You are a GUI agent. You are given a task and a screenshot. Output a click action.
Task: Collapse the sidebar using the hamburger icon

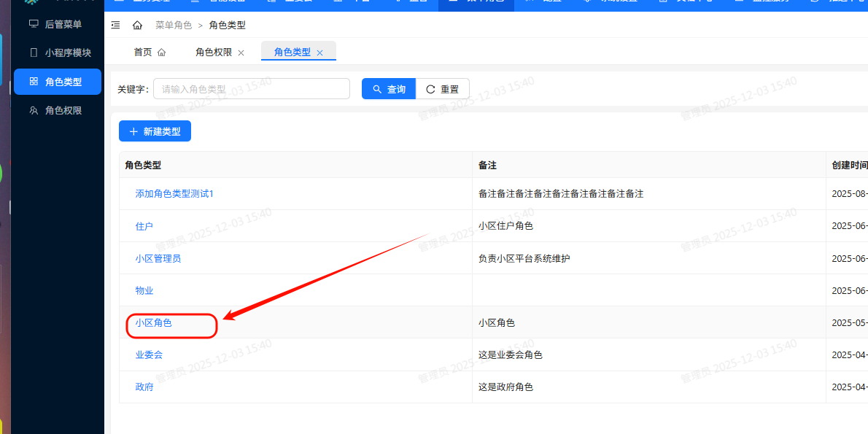pos(115,24)
